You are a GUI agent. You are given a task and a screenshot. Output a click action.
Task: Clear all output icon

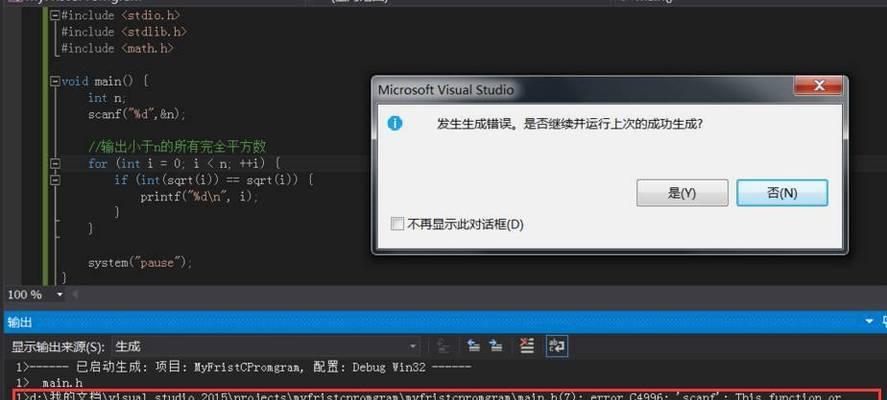[x=527, y=346]
